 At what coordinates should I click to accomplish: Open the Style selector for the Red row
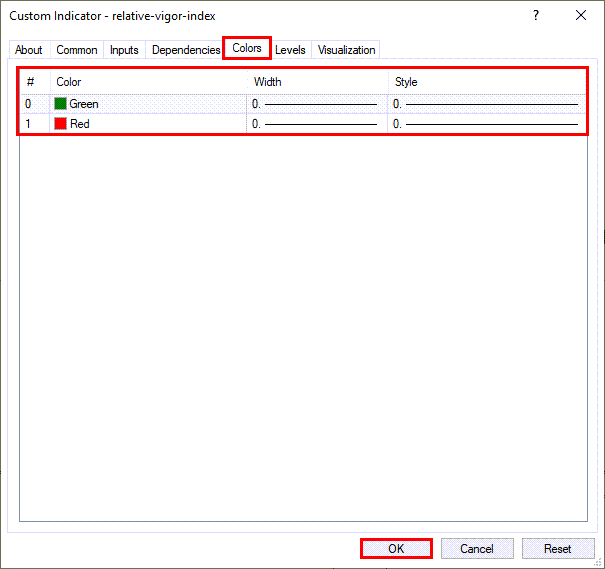[487, 124]
